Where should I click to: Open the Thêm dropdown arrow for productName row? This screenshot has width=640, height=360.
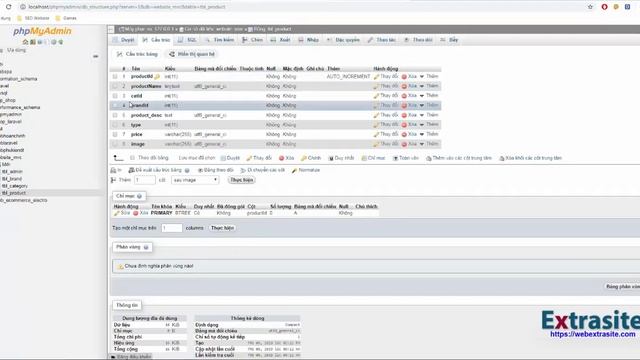click(422, 87)
